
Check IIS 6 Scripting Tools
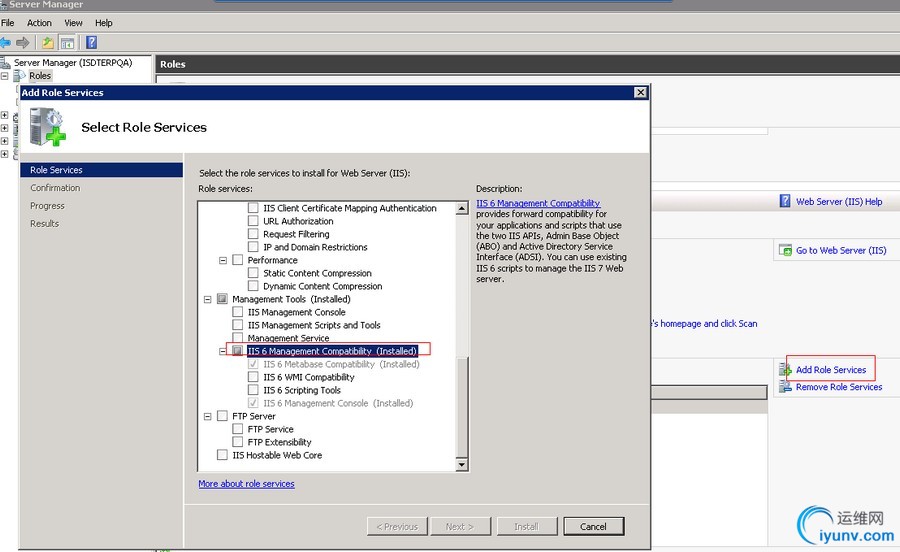point(253,390)
